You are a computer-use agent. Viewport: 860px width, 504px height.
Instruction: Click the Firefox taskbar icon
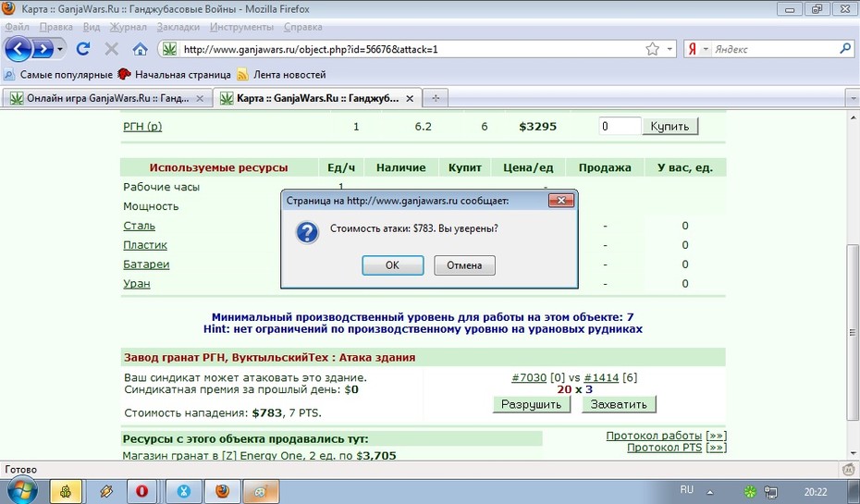pos(222,491)
